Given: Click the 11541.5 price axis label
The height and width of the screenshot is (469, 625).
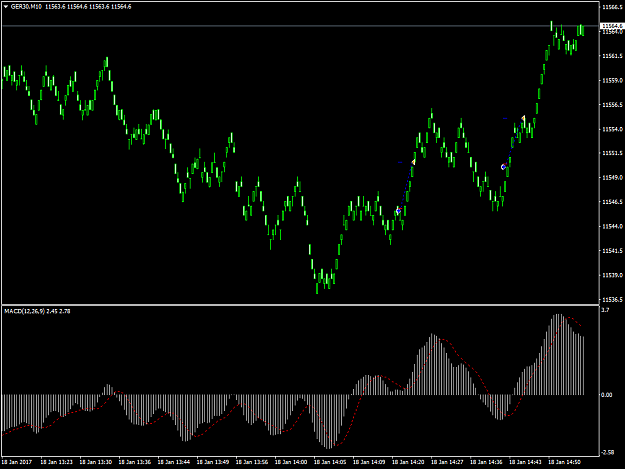Looking at the screenshot, I should pos(612,251).
